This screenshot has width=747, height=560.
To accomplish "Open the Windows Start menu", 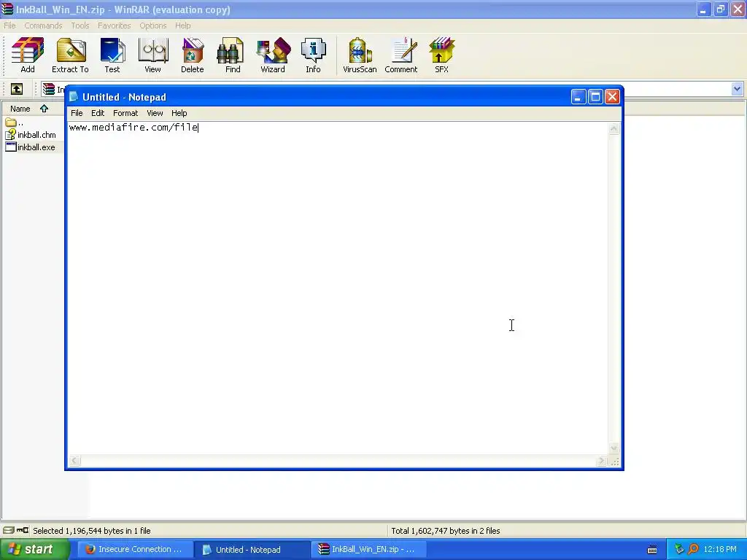I will click(34, 550).
